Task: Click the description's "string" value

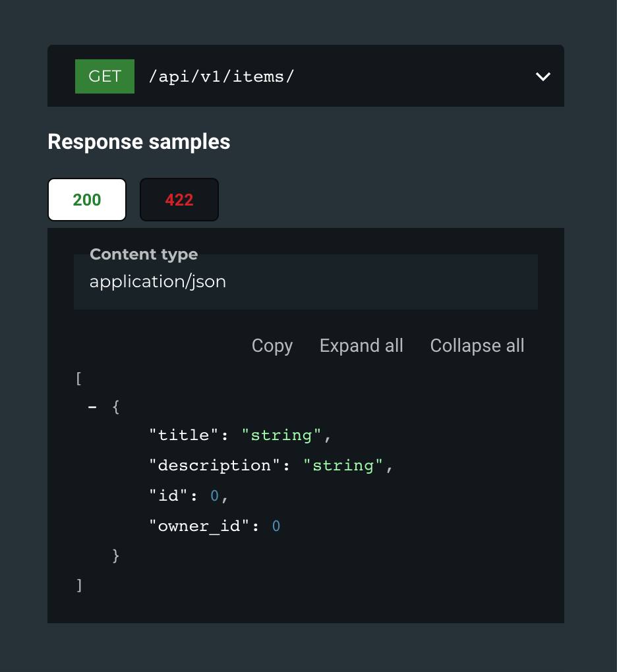Action: tap(343, 466)
